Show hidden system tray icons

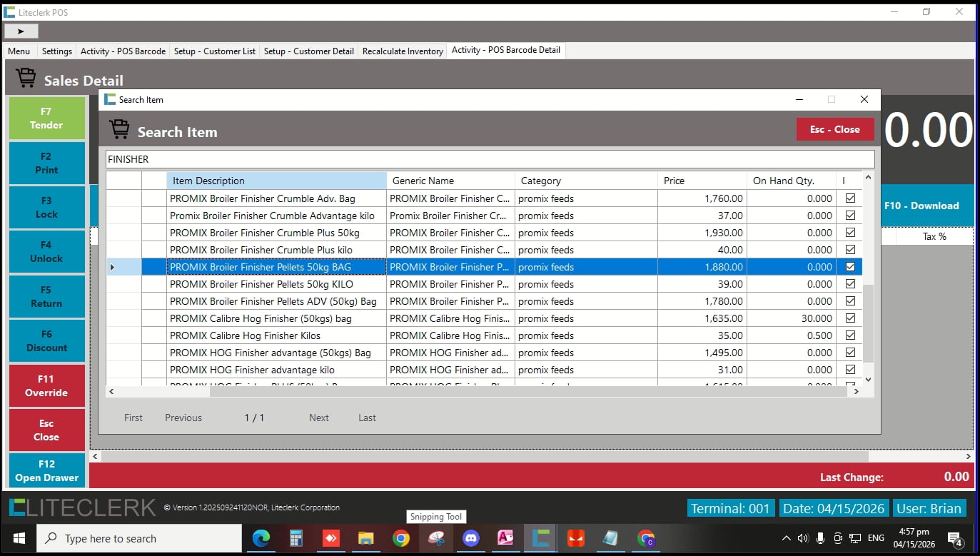tap(787, 538)
